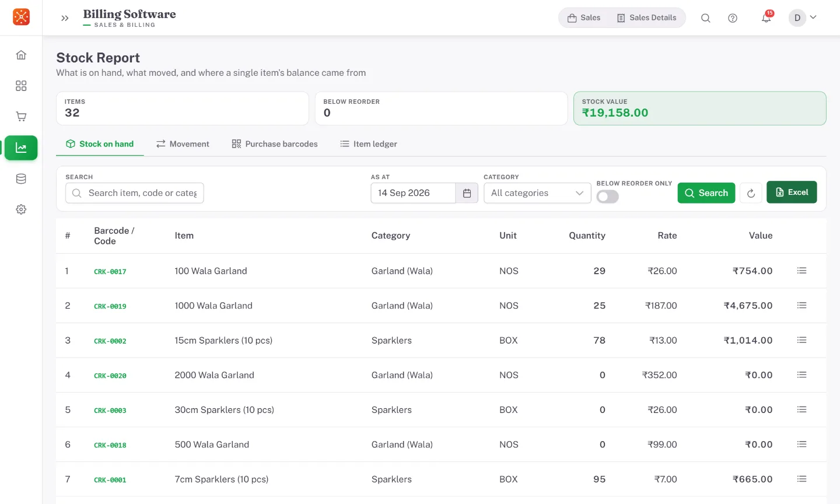
Task: Open Sales Details from the header
Action: pos(646,17)
